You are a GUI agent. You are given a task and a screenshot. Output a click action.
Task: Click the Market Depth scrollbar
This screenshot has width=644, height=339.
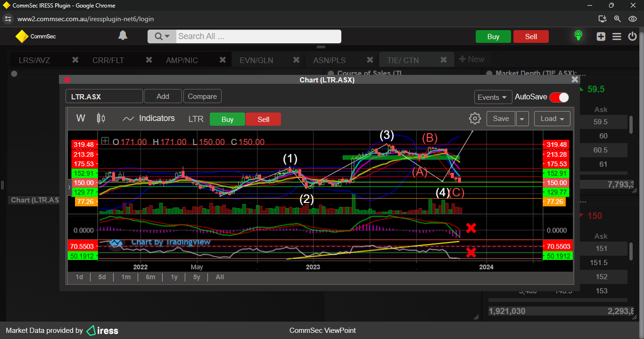(632, 125)
